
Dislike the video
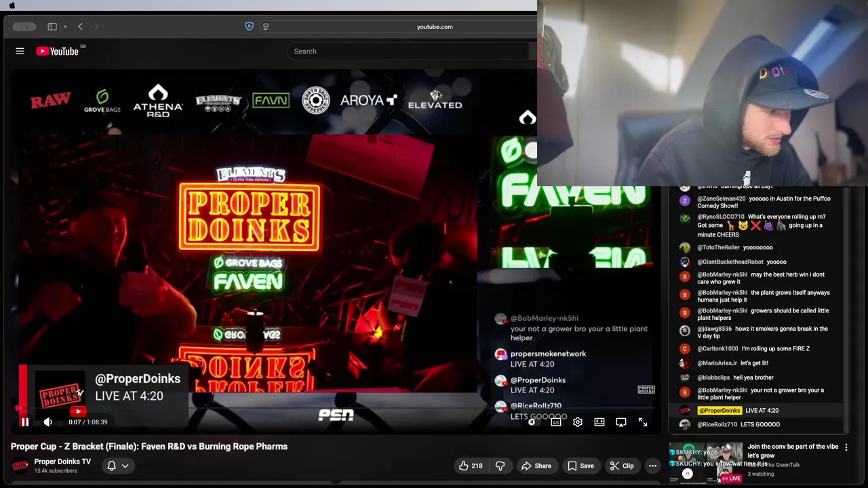point(500,466)
